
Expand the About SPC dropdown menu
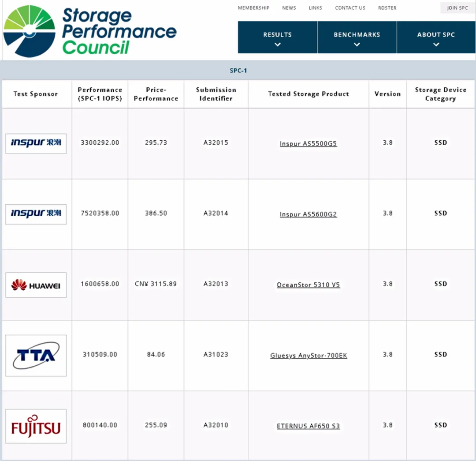tap(436, 38)
